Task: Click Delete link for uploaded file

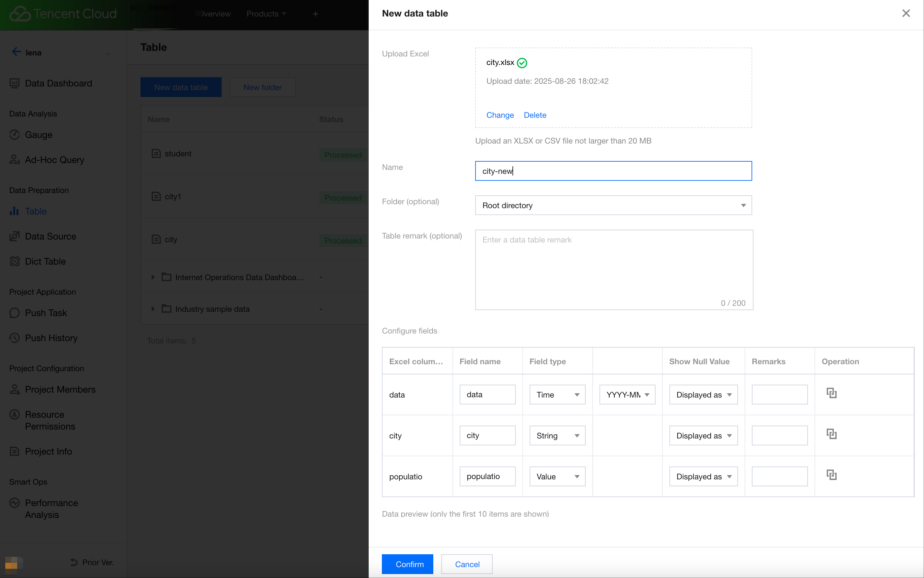Action: (535, 115)
